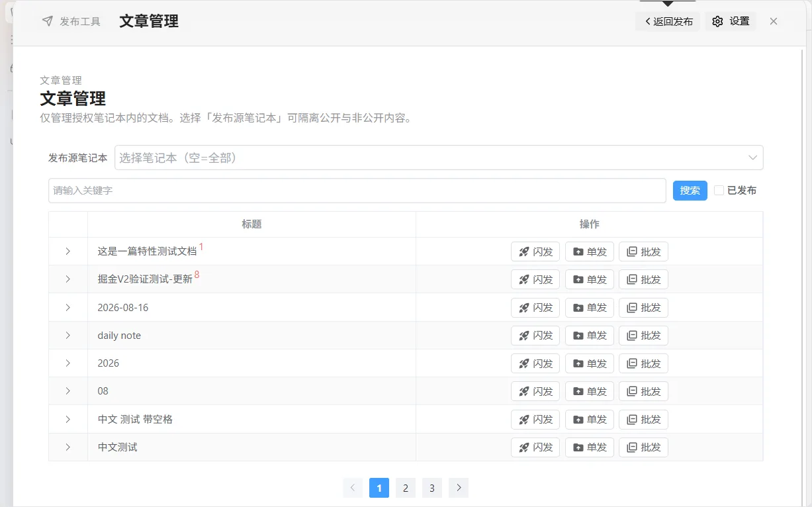Click 闪发 for daily note row
The image size is (812, 507).
[x=535, y=336]
